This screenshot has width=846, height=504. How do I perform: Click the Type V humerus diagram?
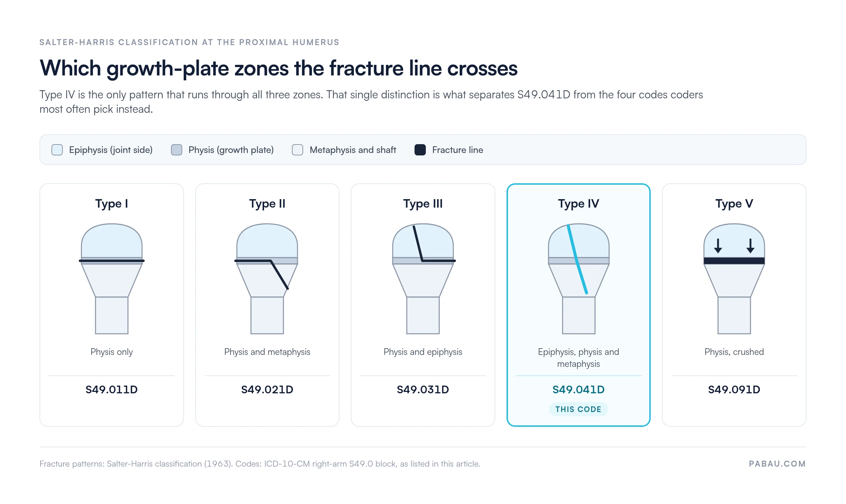(x=734, y=278)
